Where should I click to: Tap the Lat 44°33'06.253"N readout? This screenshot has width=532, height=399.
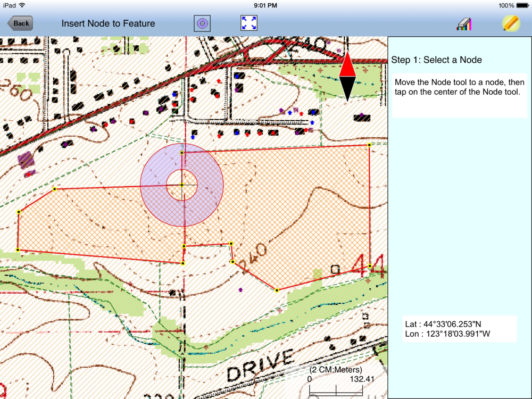[443, 324]
